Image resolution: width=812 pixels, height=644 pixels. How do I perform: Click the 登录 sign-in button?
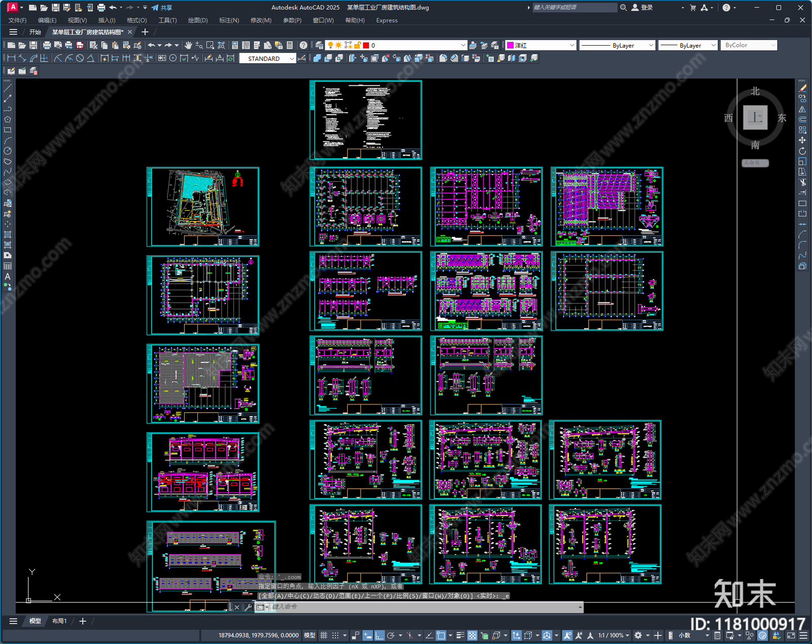click(642, 8)
